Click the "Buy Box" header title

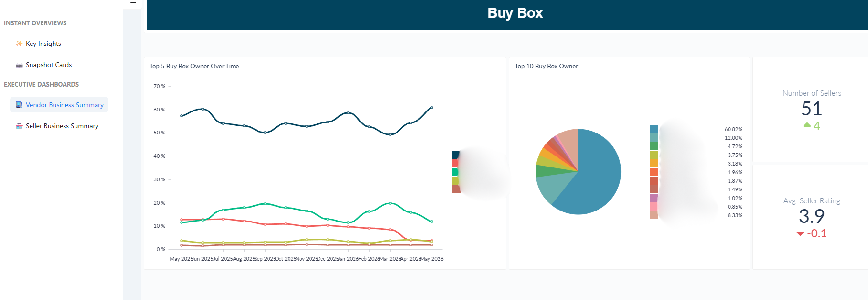coord(515,13)
